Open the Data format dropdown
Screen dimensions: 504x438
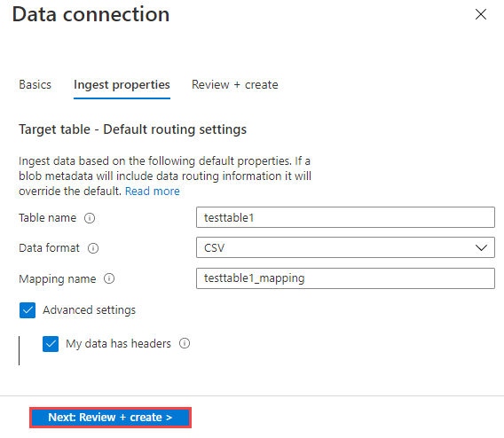pos(345,247)
